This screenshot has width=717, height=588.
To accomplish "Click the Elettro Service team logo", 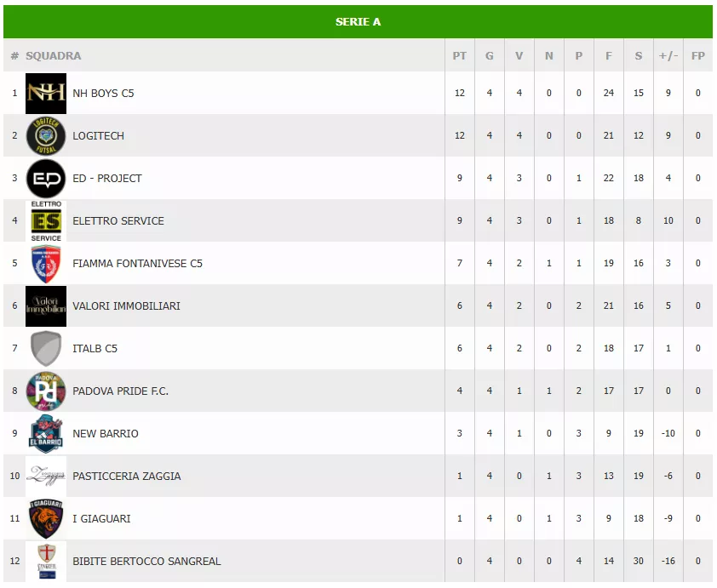I will pos(46,220).
